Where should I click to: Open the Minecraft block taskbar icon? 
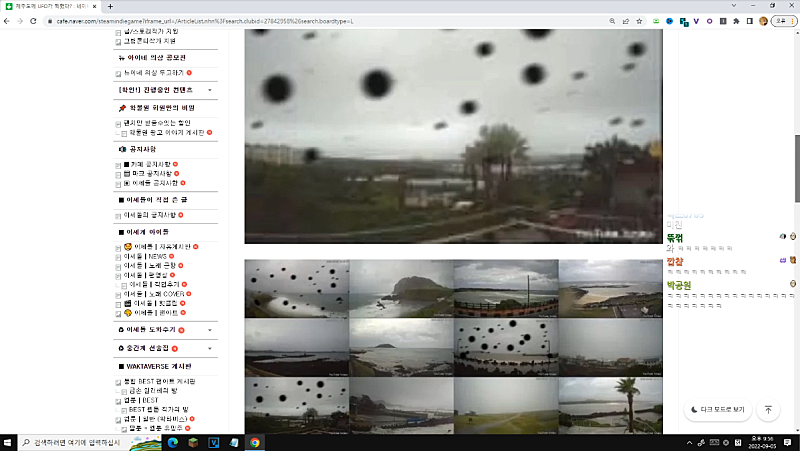click(193, 442)
